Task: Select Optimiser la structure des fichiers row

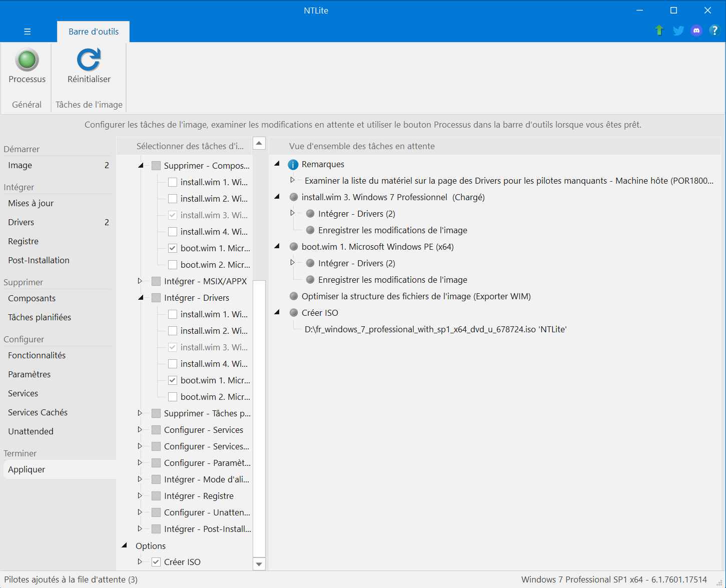Action: pyautogui.click(x=416, y=296)
